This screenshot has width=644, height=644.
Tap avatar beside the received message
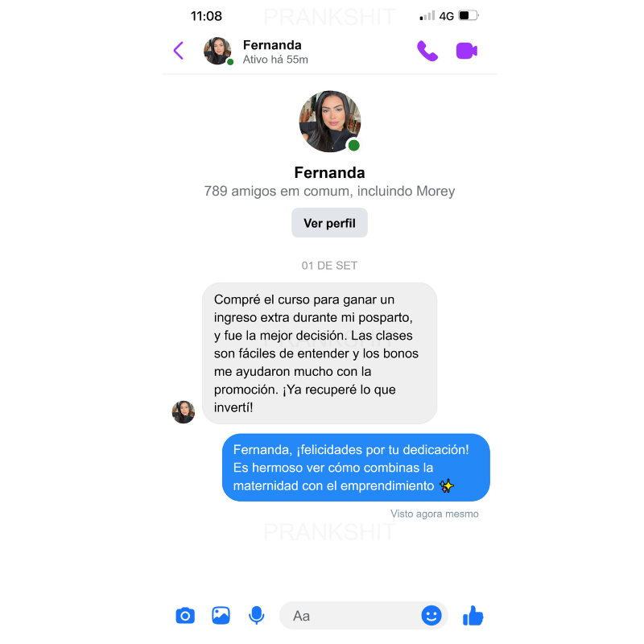click(184, 412)
